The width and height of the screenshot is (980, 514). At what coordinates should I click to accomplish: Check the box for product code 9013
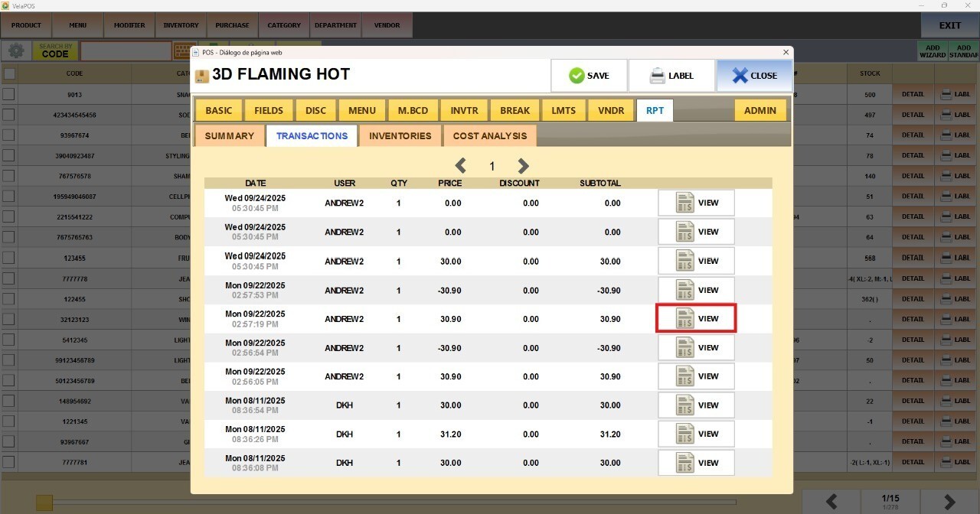click(x=9, y=95)
